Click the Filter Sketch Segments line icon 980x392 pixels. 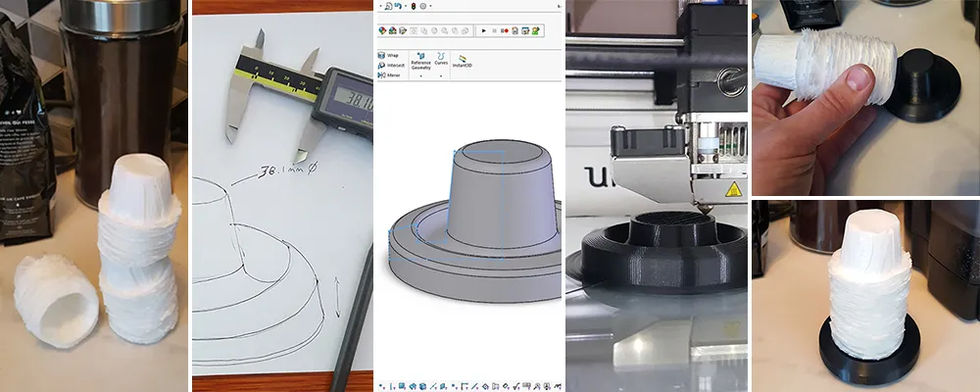coord(474,386)
